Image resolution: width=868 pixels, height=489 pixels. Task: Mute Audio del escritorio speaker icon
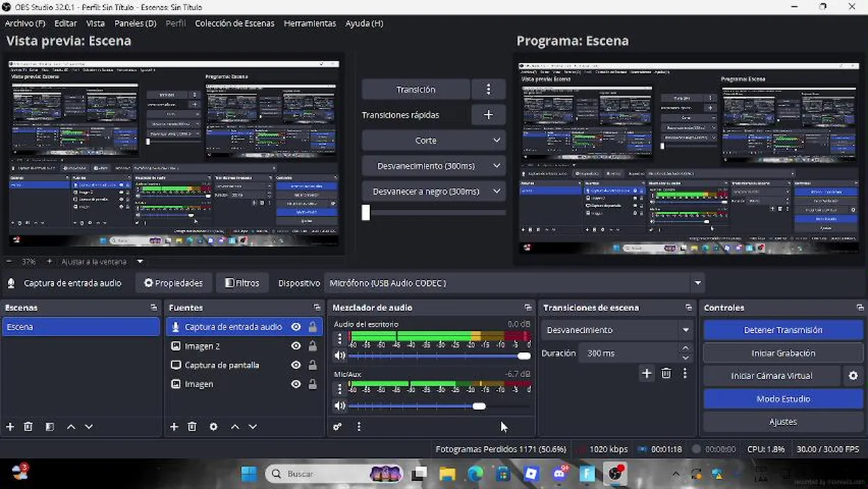click(340, 355)
